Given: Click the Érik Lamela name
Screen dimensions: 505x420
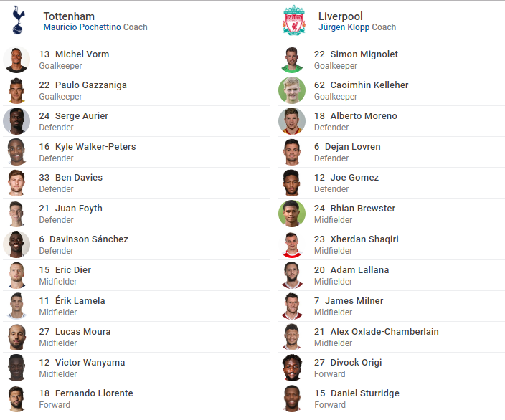Looking at the screenshot, I should [x=80, y=301].
